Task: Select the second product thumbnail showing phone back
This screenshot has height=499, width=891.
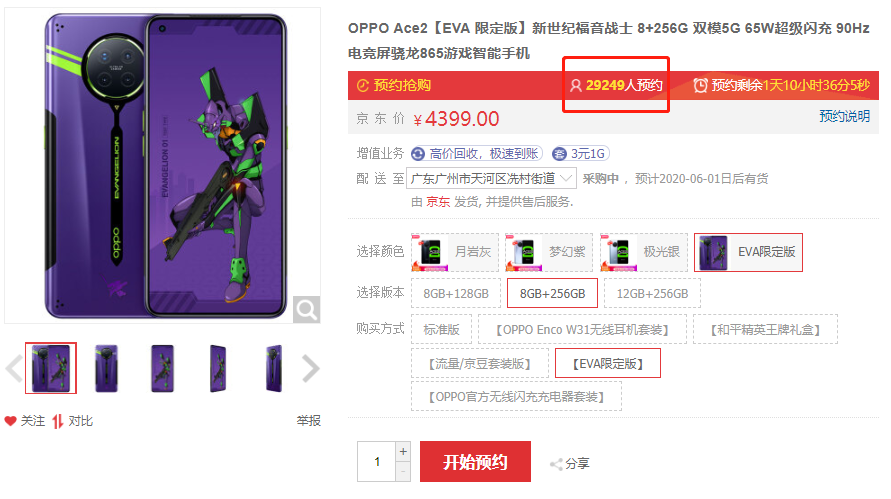Action: click(x=106, y=368)
